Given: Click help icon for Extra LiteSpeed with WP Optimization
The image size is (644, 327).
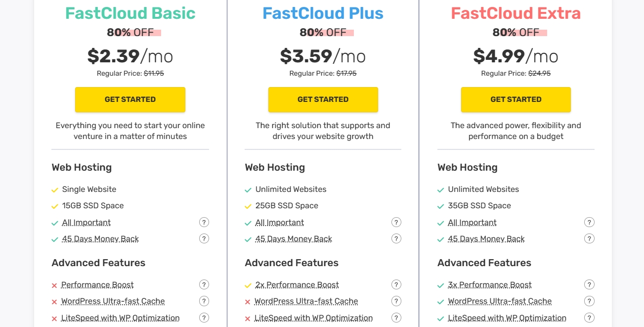Looking at the screenshot, I should tap(589, 318).
